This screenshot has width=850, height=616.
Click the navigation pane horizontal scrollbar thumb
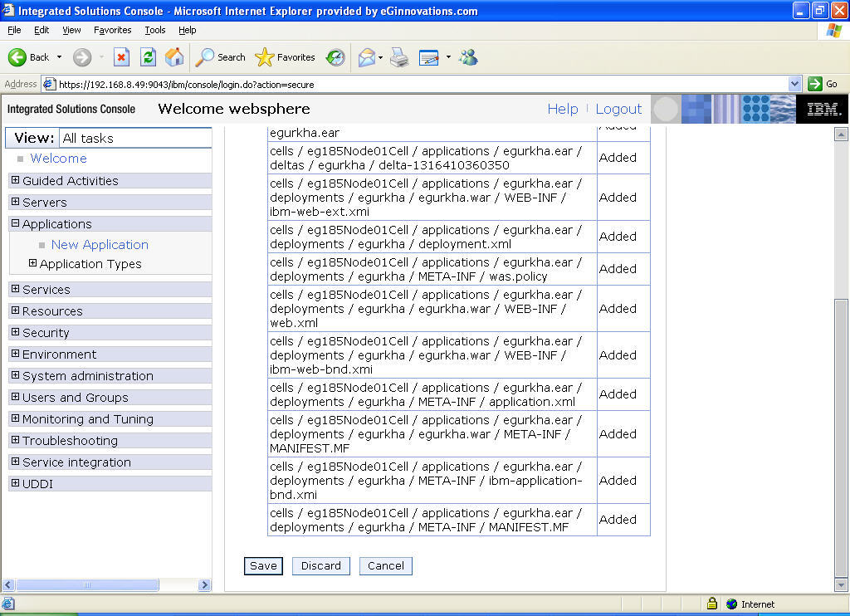tap(87, 585)
